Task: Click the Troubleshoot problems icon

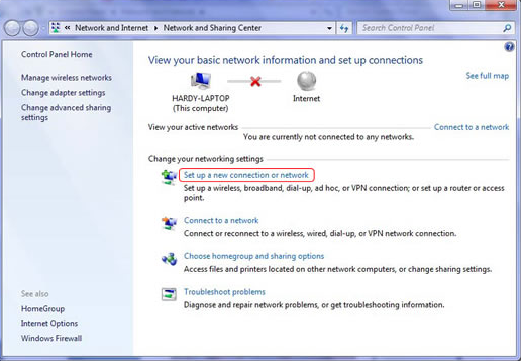Action: coord(169,294)
